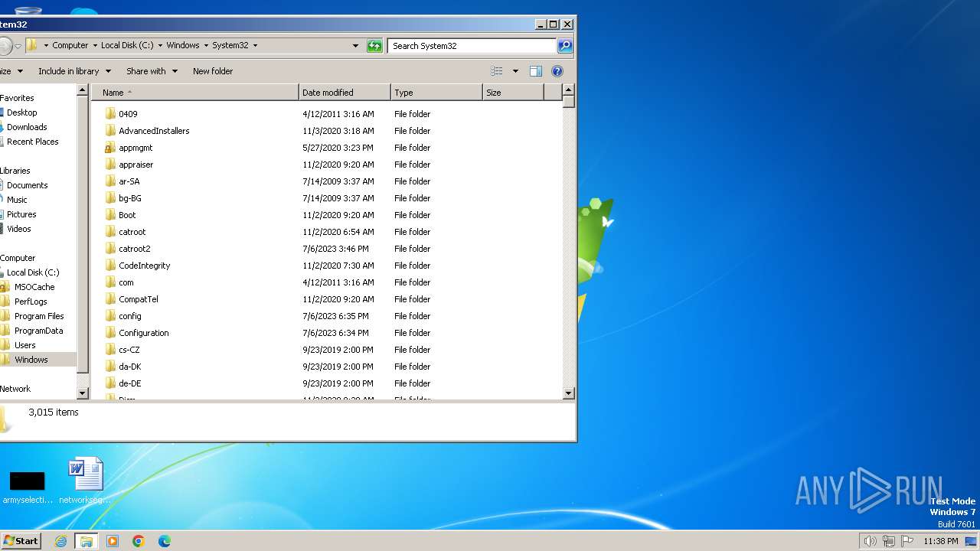Select the 0409 folder icon
Image resolution: width=980 pixels, height=551 pixels.
pos(110,114)
